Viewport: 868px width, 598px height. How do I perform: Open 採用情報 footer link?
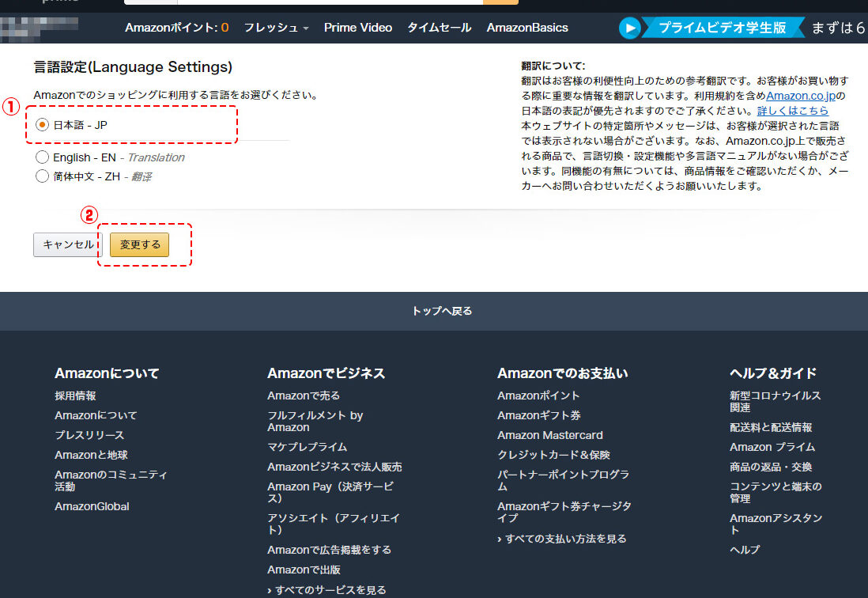point(75,396)
